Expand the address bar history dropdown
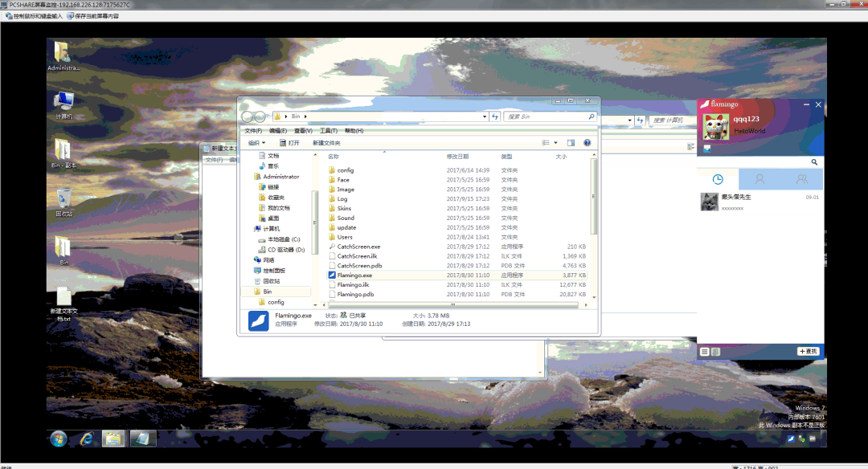 click(485, 116)
